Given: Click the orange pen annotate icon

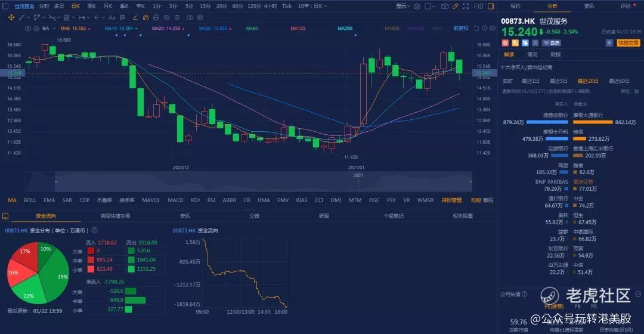Looking at the screenshot, I should 455,6.
